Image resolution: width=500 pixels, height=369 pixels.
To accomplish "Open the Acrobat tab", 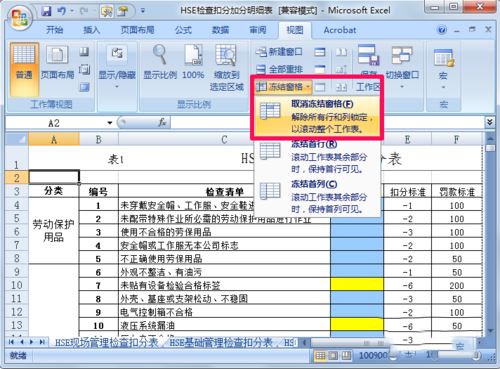I will coord(340,30).
